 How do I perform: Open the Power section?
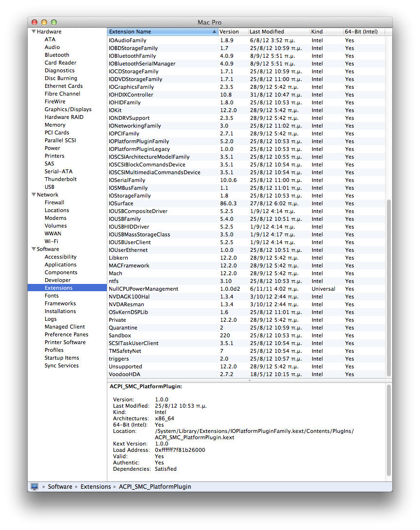point(52,148)
